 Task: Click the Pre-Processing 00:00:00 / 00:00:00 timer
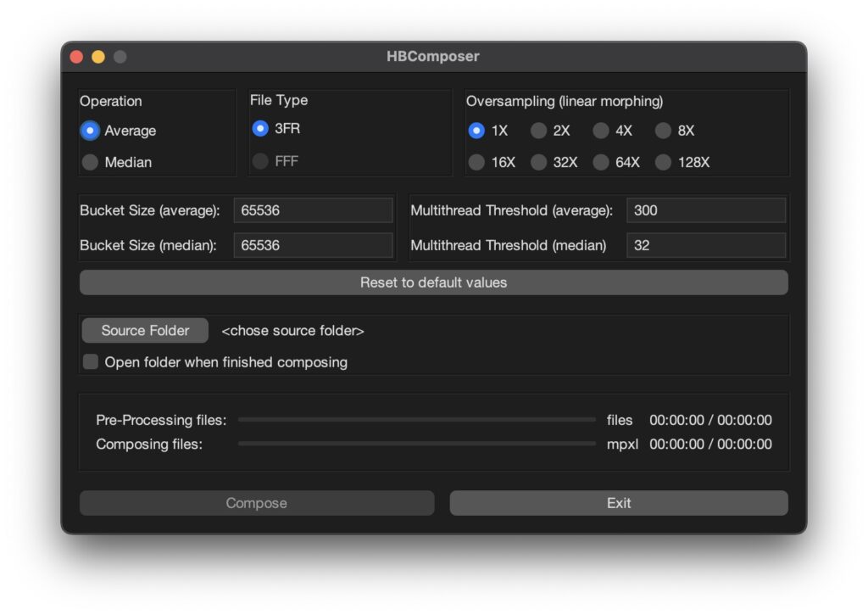click(x=711, y=420)
